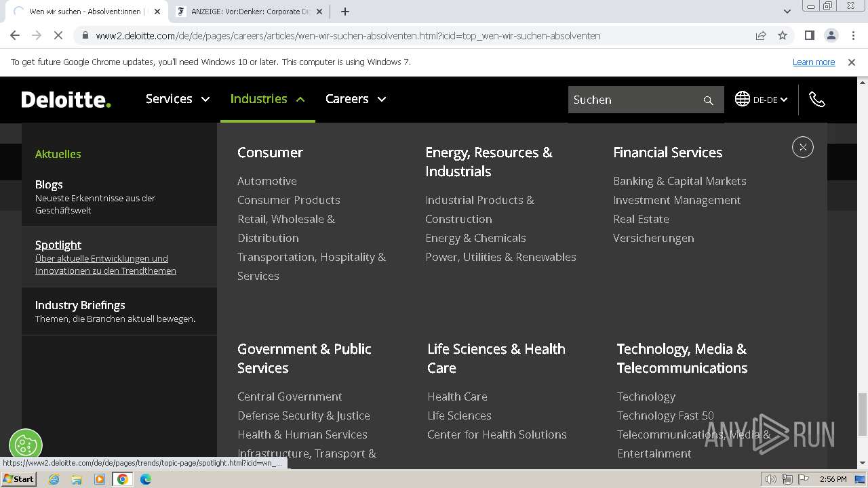This screenshot has height=488, width=868.
Task: Open a new browser tab
Action: coord(344,12)
